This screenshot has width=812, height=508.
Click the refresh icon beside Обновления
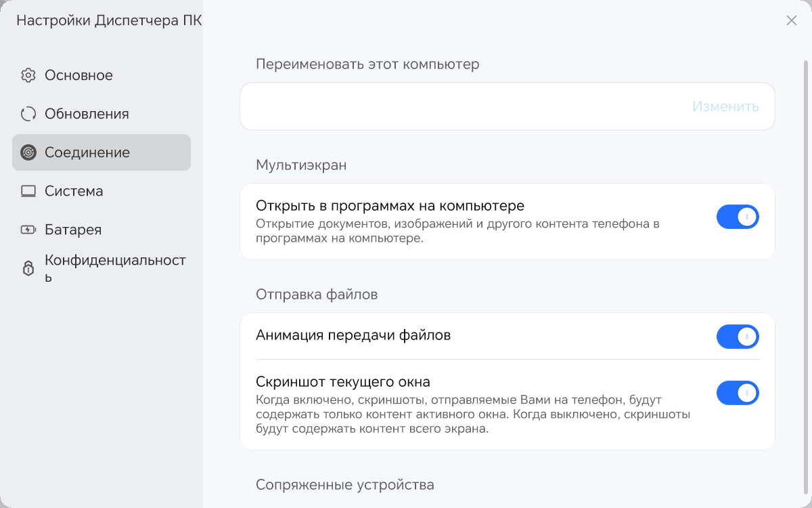(x=28, y=114)
